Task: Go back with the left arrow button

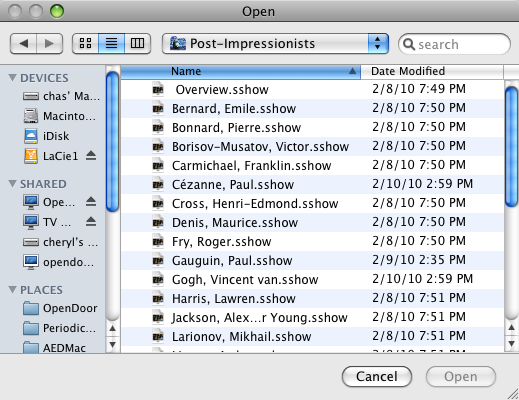Action: click(23, 43)
